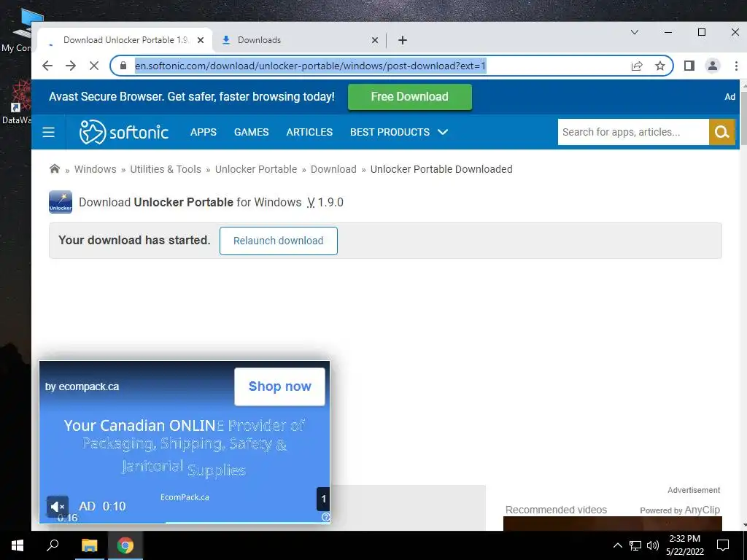This screenshot has width=747, height=560.
Task: Go forward with browser forward arrow
Action: tap(71, 66)
